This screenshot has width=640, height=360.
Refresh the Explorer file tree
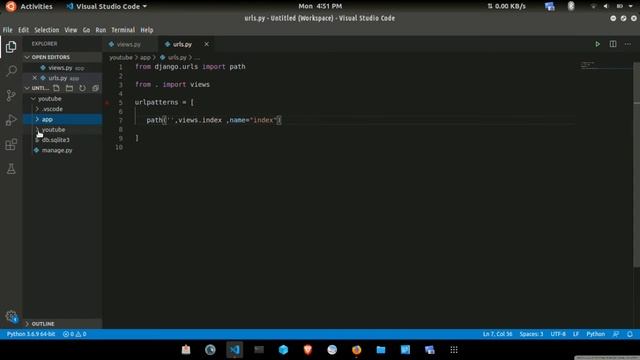click(x=82, y=88)
